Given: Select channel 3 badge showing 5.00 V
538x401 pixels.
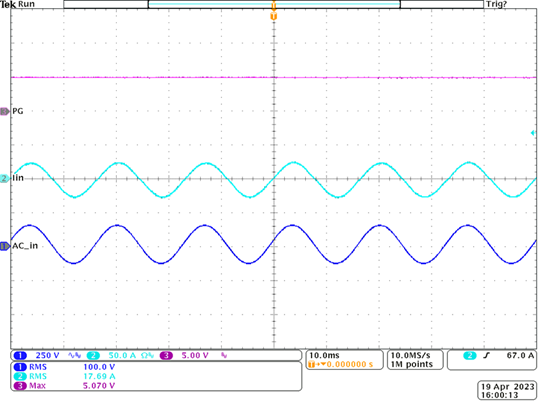Looking at the screenshot, I should 166,355.
